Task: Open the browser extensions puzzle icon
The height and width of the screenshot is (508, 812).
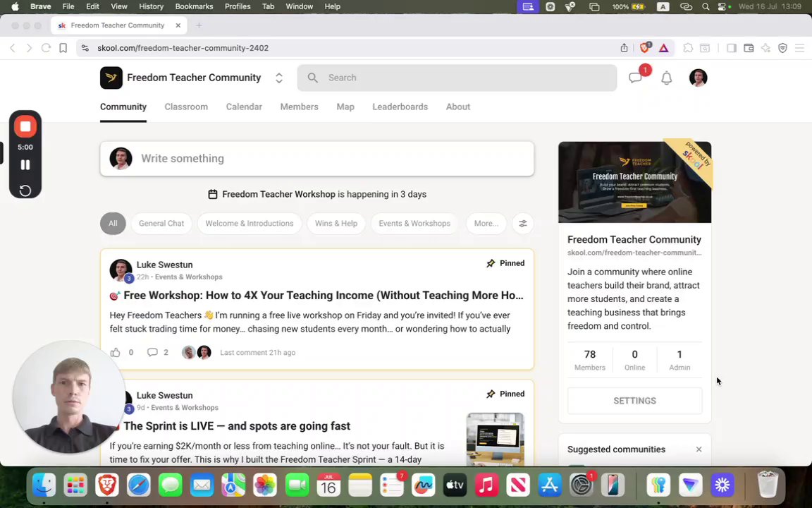Action: pyautogui.click(x=688, y=48)
